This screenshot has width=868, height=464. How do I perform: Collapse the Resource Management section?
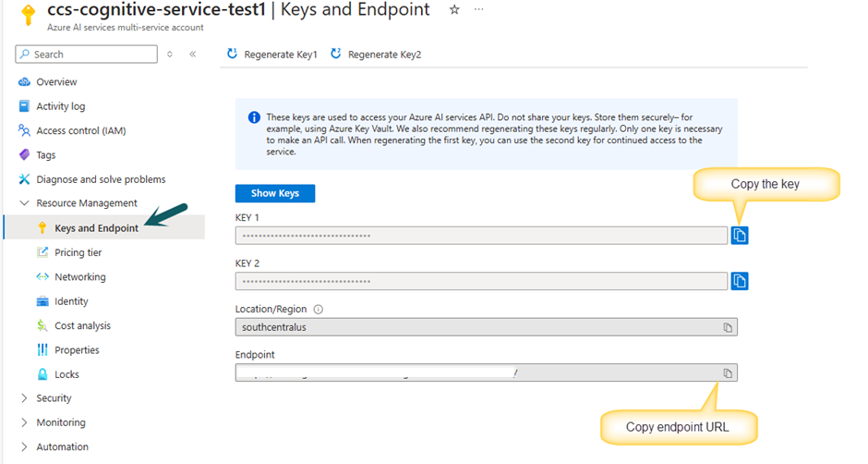24,203
